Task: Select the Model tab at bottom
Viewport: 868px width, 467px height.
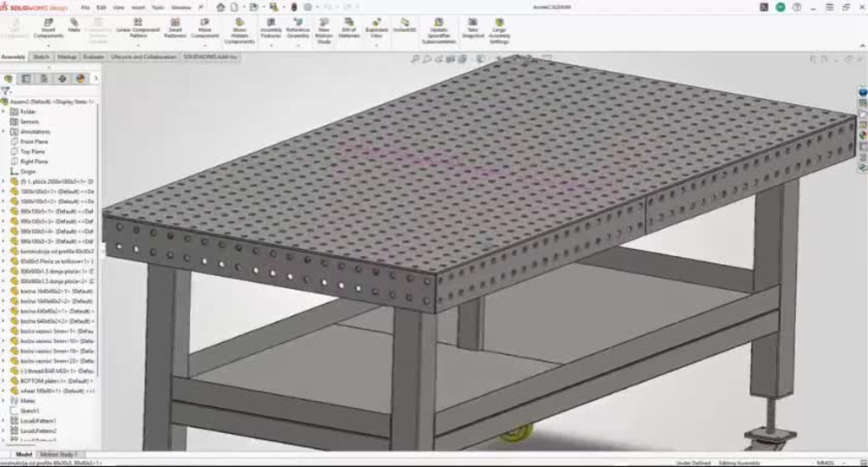Action: tap(23, 454)
